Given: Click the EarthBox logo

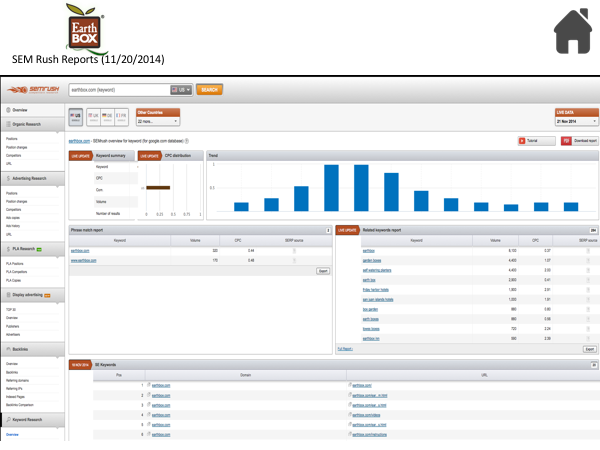Looking at the screenshot, I should (85, 28).
